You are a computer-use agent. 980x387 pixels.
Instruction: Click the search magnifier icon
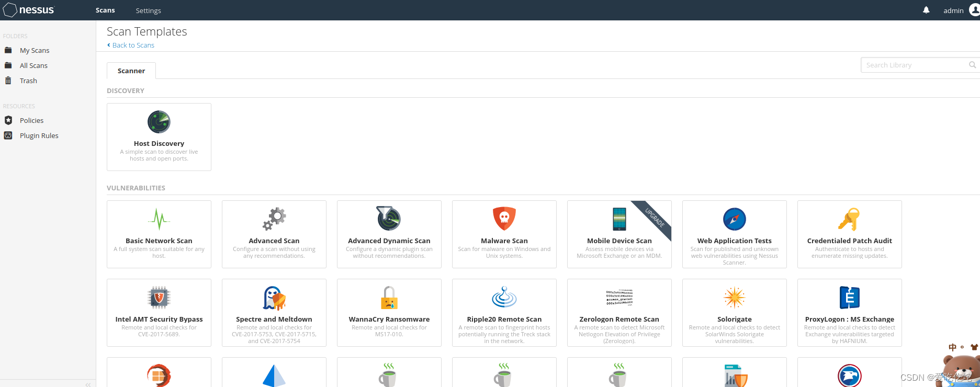(x=972, y=65)
